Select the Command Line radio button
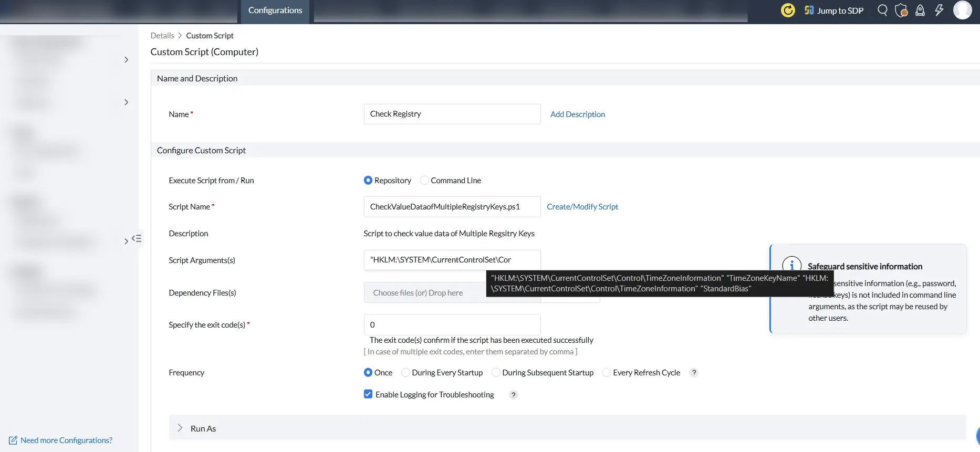This screenshot has width=980, height=452. (x=424, y=180)
